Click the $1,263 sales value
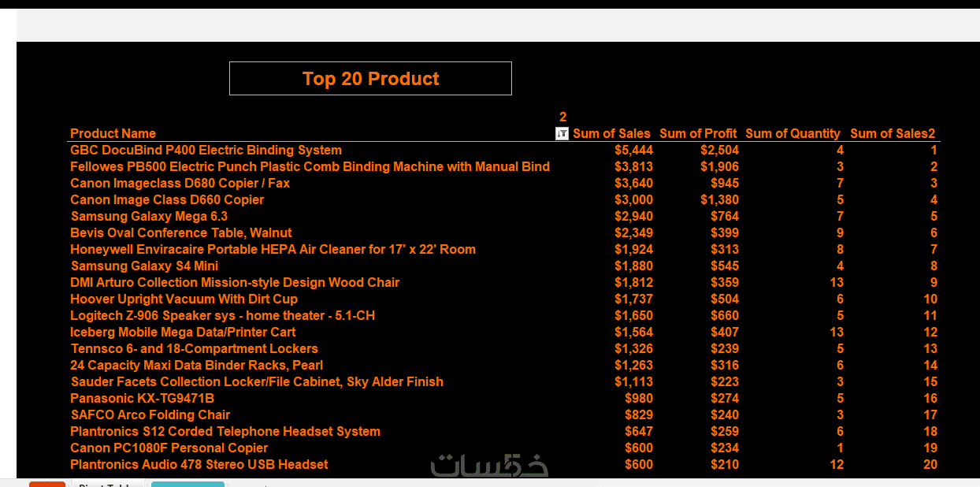The height and width of the screenshot is (487, 980). tap(633, 366)
